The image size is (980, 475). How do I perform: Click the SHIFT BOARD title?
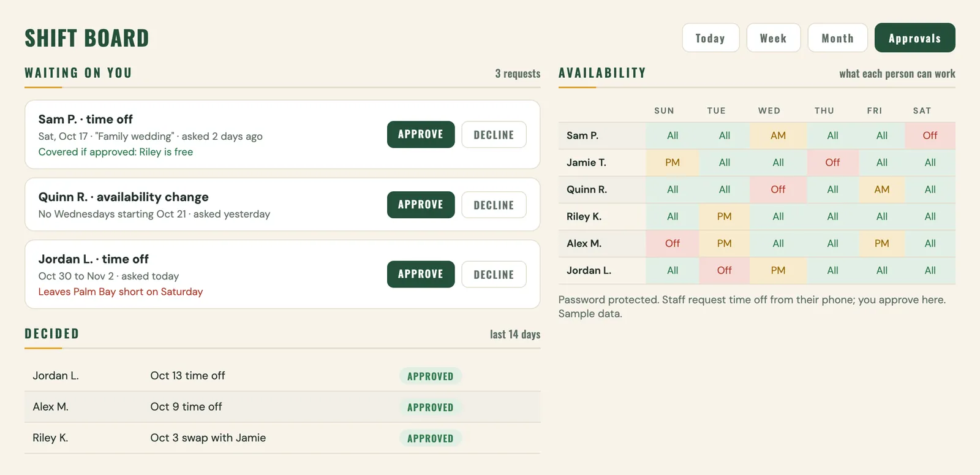[87, 38]
